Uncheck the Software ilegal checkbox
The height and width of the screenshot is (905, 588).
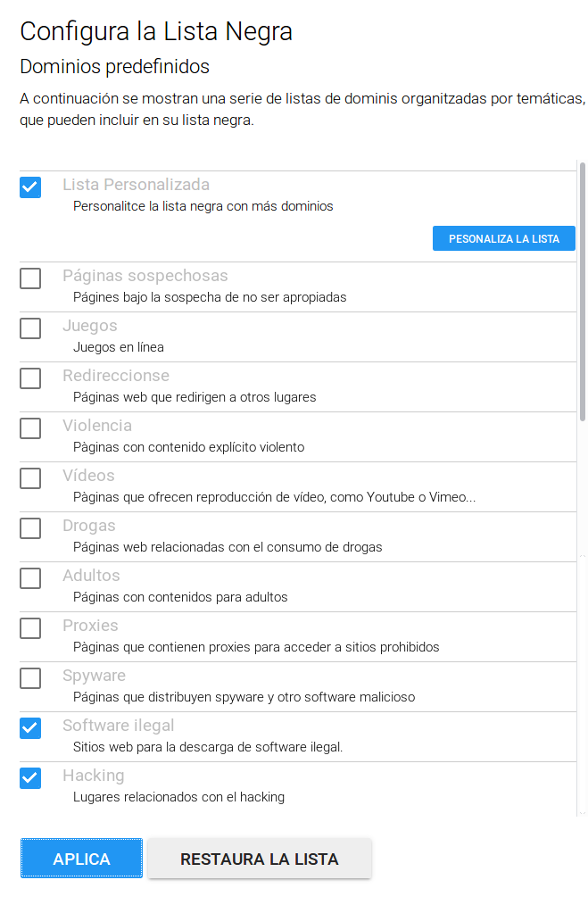tap(30, 728)
